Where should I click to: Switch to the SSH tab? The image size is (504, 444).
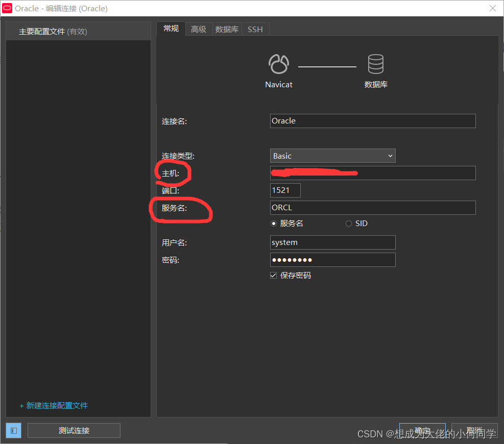pyautogui.click(x=255, y=29)
